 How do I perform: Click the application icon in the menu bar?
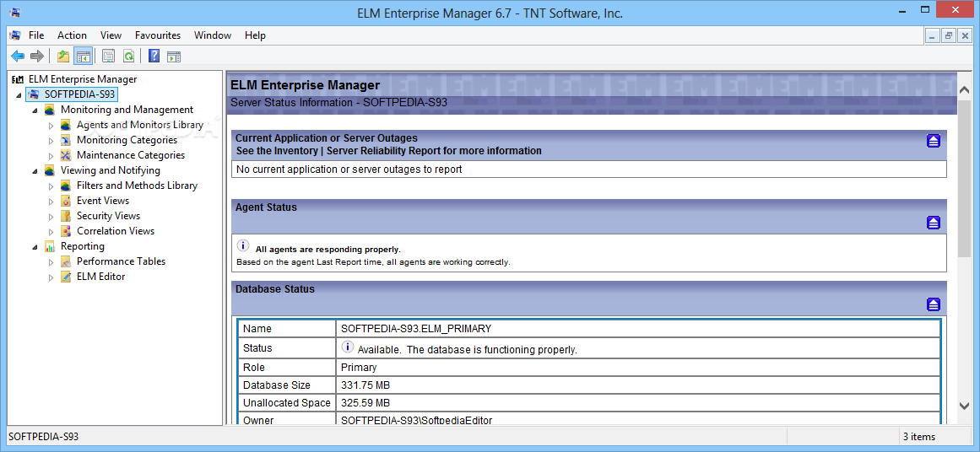pos(15,35)
